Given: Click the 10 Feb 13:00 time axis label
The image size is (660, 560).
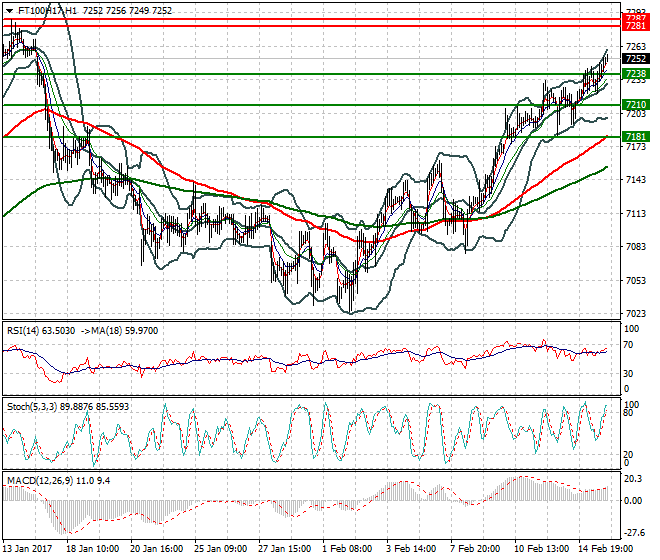Looking at the screenshot, I should pos(542,549).
